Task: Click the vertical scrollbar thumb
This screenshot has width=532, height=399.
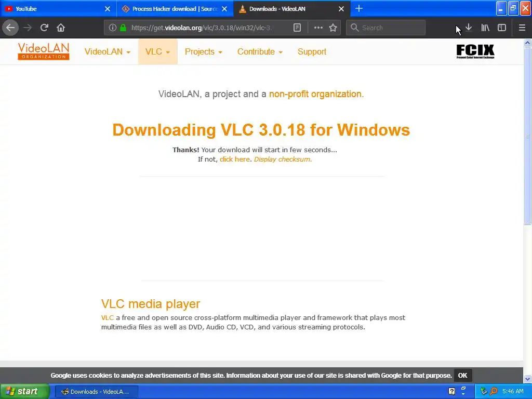Action: point(527,136)
